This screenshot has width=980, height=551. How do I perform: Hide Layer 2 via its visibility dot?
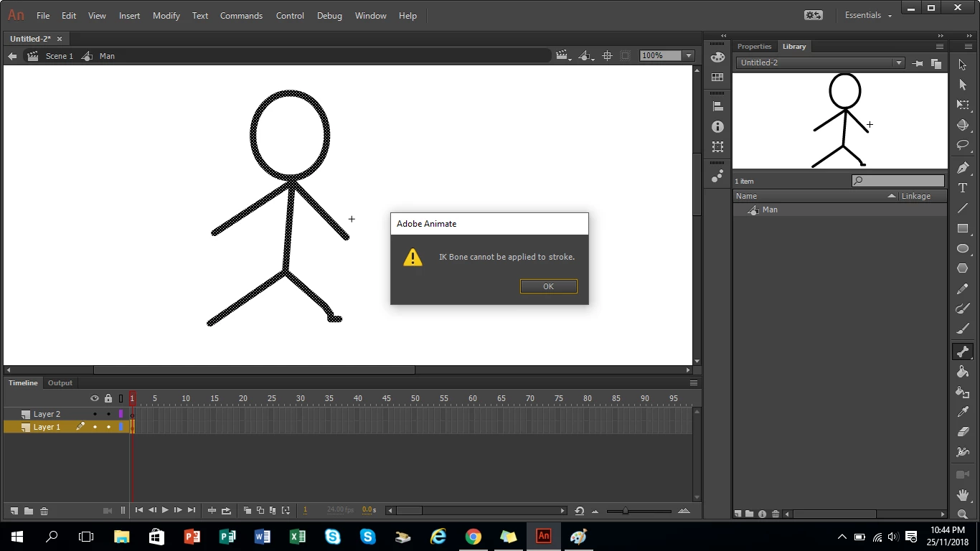[x=95, y=414]
